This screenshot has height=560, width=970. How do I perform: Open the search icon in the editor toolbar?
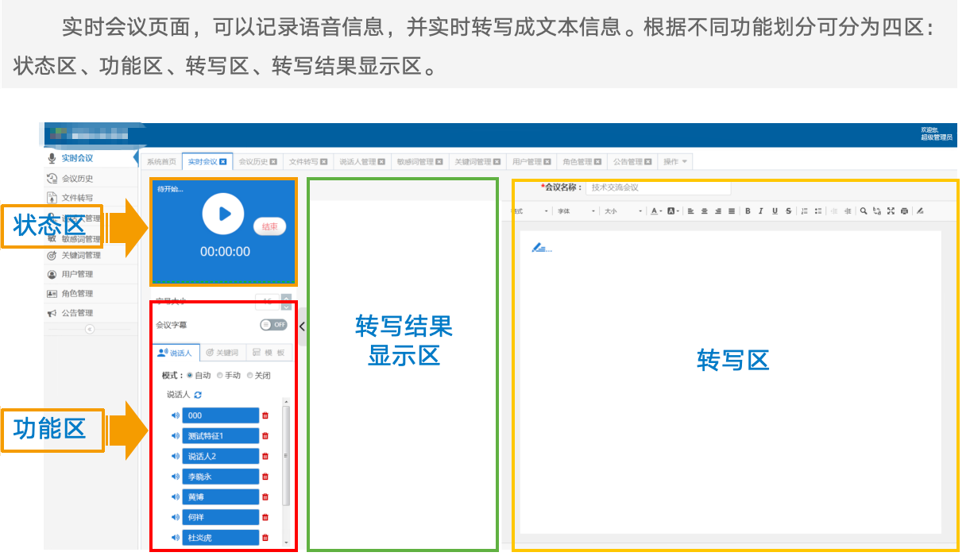pyautogui.click(x=863, y=211)
